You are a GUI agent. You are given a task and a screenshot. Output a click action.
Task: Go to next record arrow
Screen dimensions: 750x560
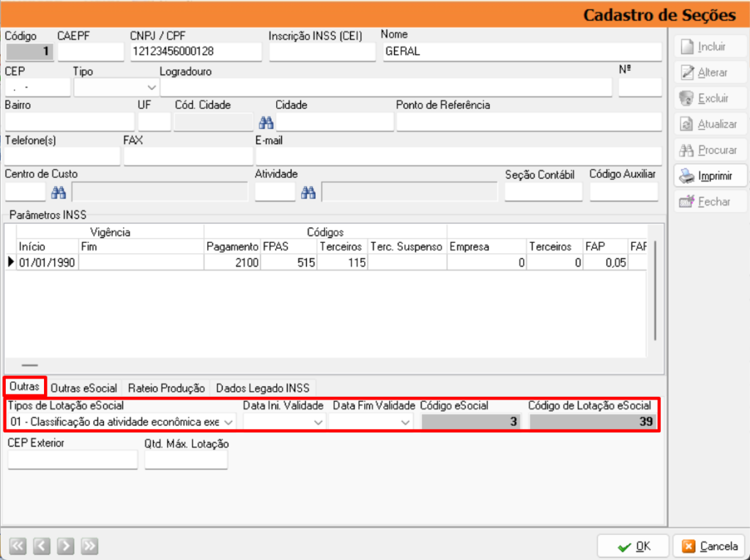[65, 545]
